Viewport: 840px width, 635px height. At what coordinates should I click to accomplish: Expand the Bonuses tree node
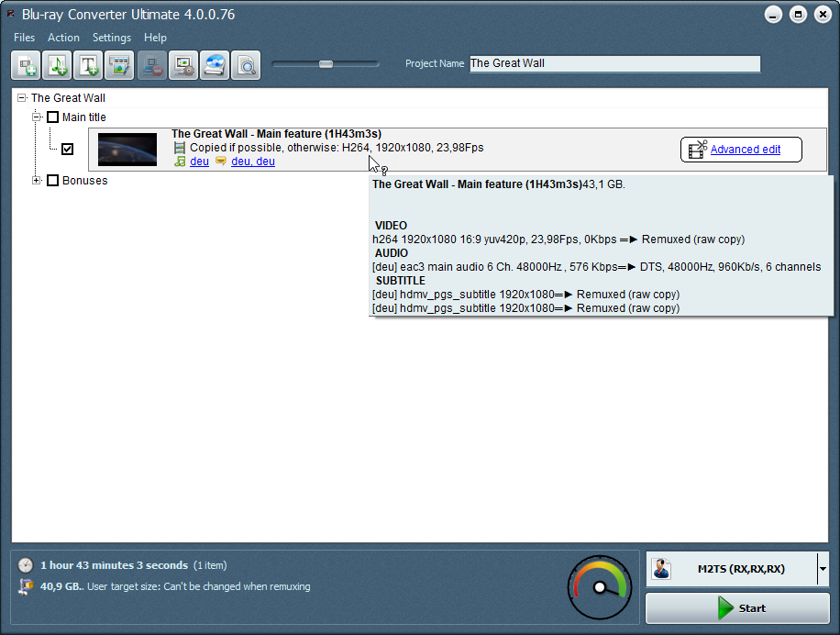click(37, 180)
